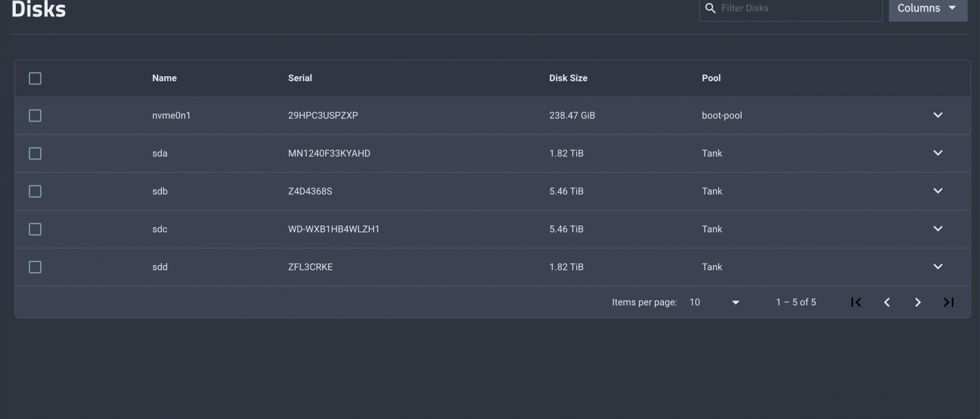Check the sdc disk row

[35, 229]
